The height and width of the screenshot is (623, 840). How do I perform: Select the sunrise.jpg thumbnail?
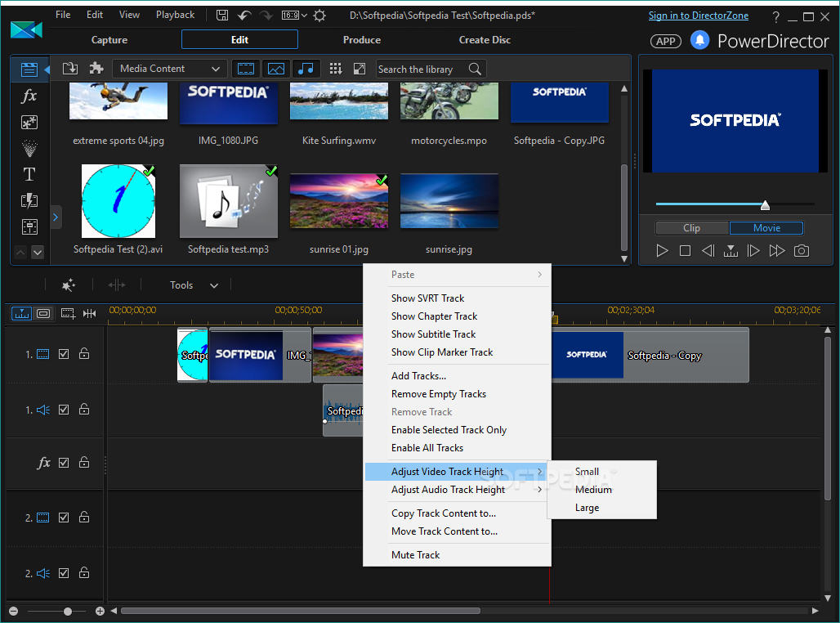[x=449, y=201]
